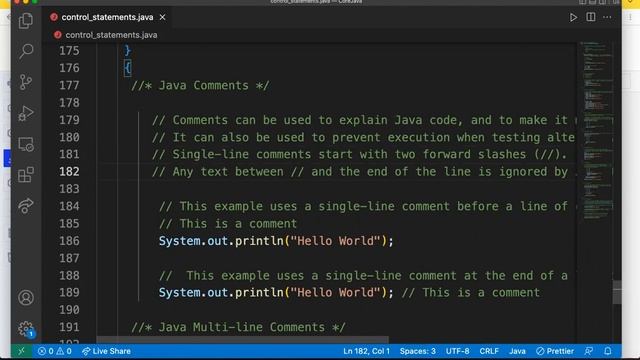Open the Remote Explorer view
Screen dimensions: 640x360
click(x=26, y=144)
